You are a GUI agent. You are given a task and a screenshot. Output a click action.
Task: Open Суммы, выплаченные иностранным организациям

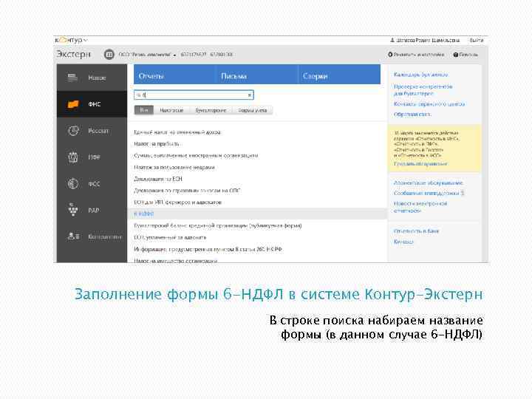point(196,156)
